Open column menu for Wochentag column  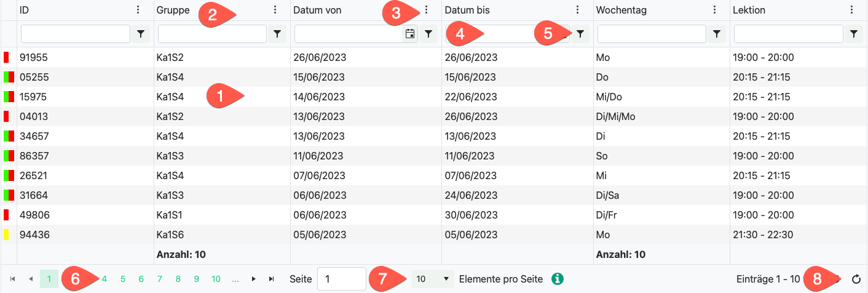pyautogui.click(x=714, y=10)
